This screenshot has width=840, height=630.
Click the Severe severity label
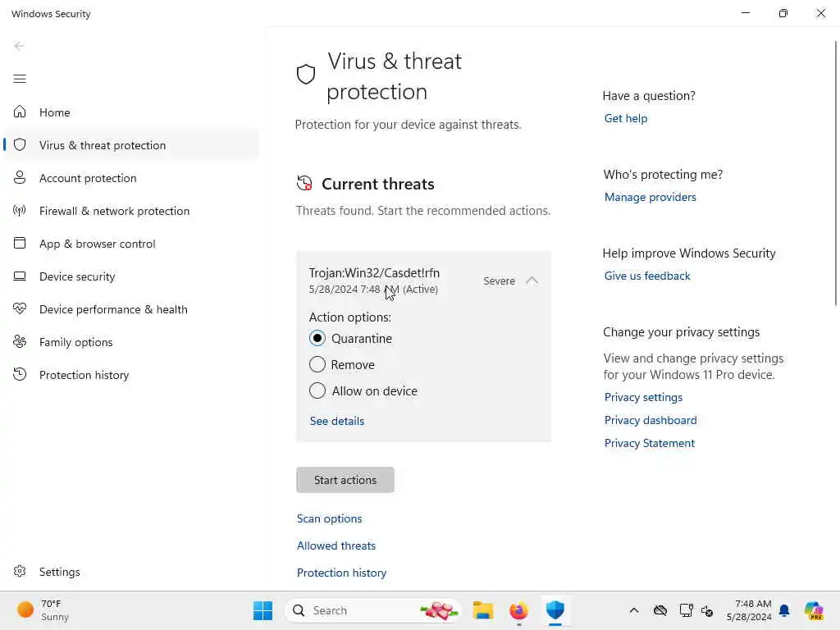(x=499, y=281)
